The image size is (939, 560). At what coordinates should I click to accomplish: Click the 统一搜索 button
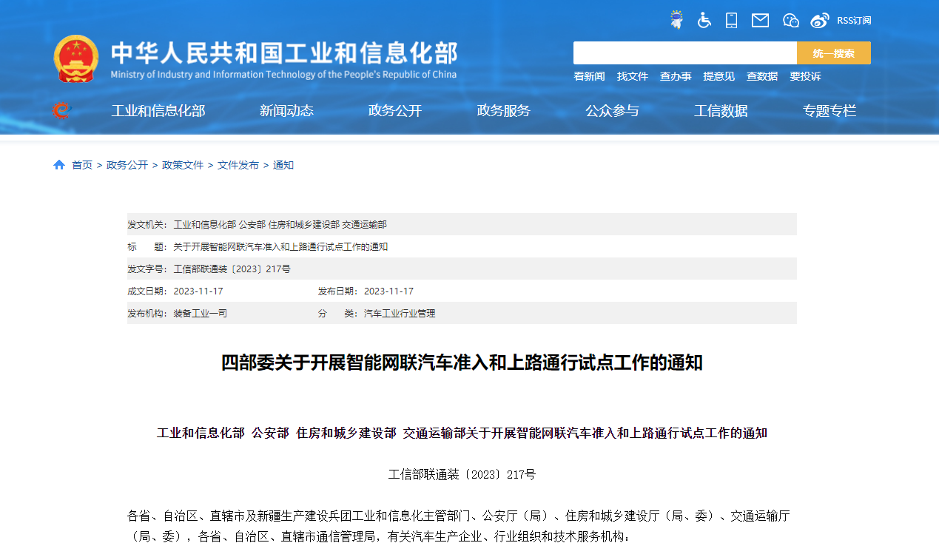(x=834, y=53)
